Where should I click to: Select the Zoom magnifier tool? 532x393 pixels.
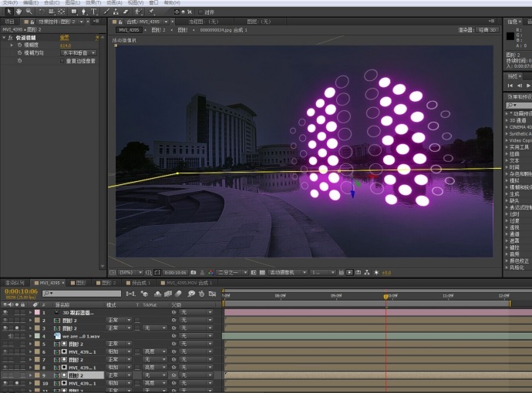coord(29,12)
